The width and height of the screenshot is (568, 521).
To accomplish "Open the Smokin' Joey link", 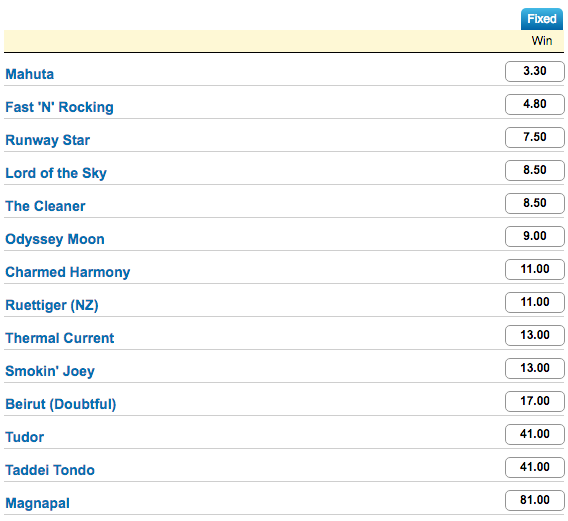I will [x=50, y=371].
